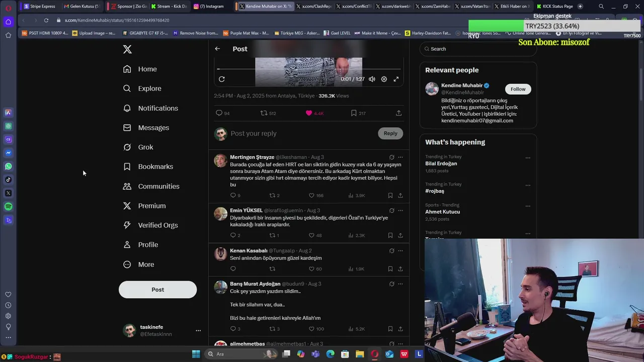
Task: Share the main post
Action: (x=398, y=113)
